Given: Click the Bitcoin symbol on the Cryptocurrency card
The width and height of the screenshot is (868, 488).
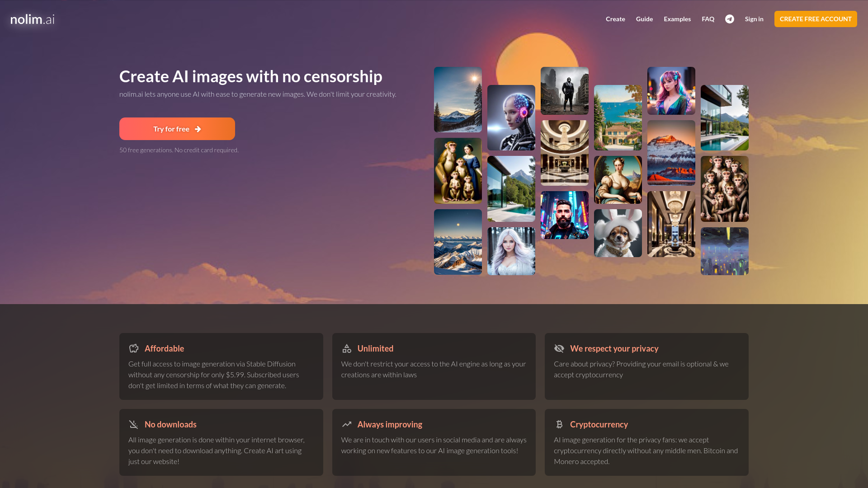Looking at the screenshot, I should 560,424.
